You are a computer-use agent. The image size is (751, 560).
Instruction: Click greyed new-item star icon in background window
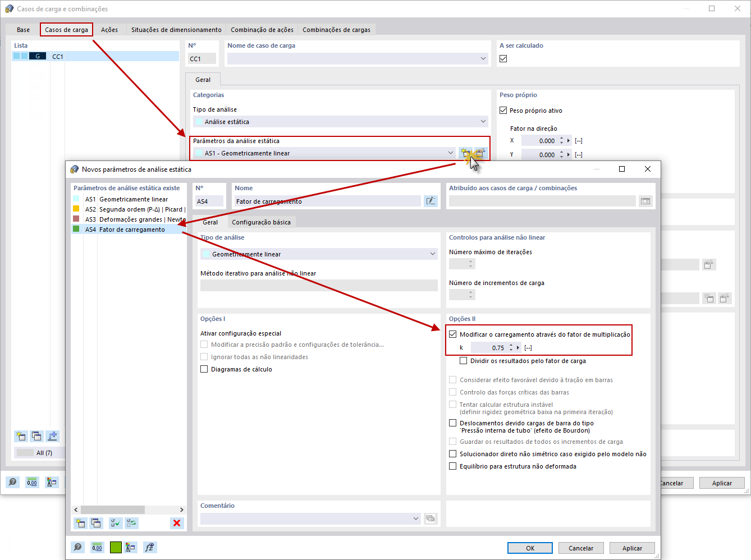[709, 298]
